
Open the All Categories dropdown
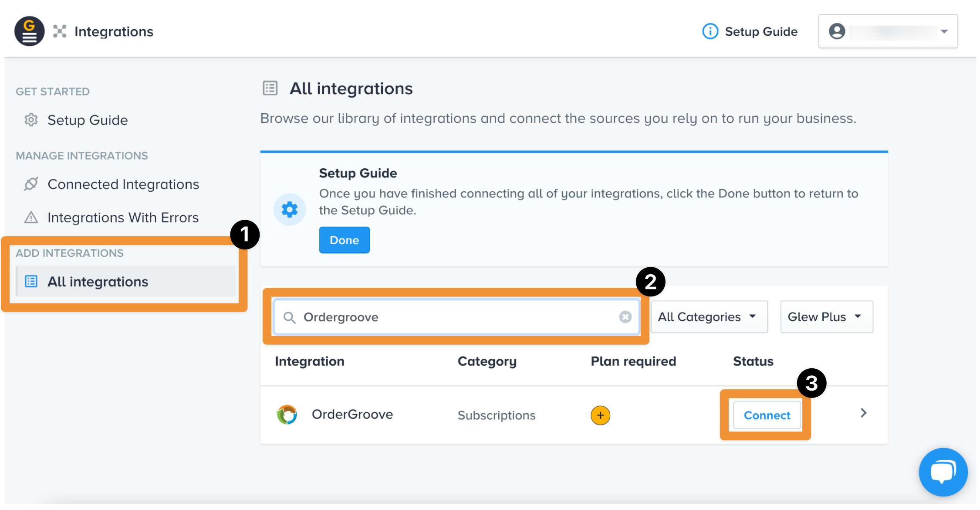pyautogui.click(x=709, y=317)
